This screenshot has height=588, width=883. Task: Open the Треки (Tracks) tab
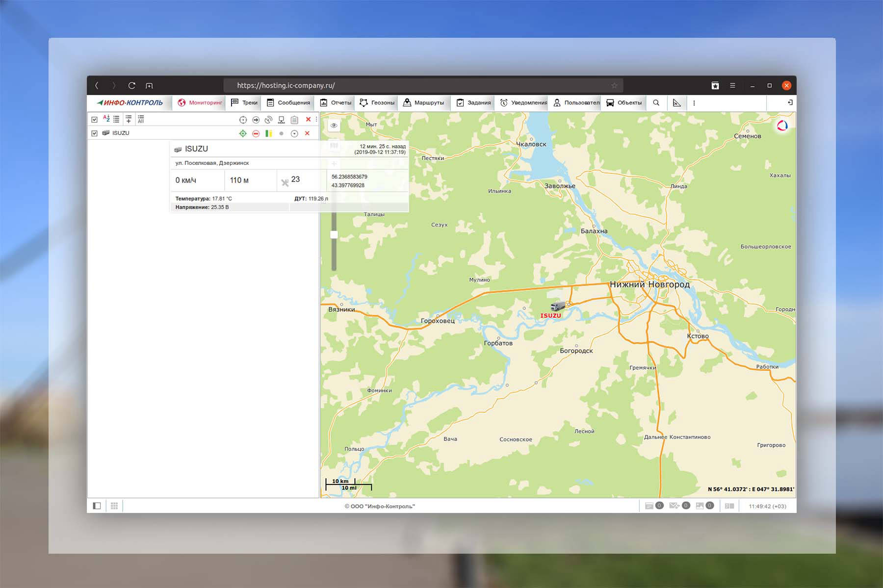244,102
